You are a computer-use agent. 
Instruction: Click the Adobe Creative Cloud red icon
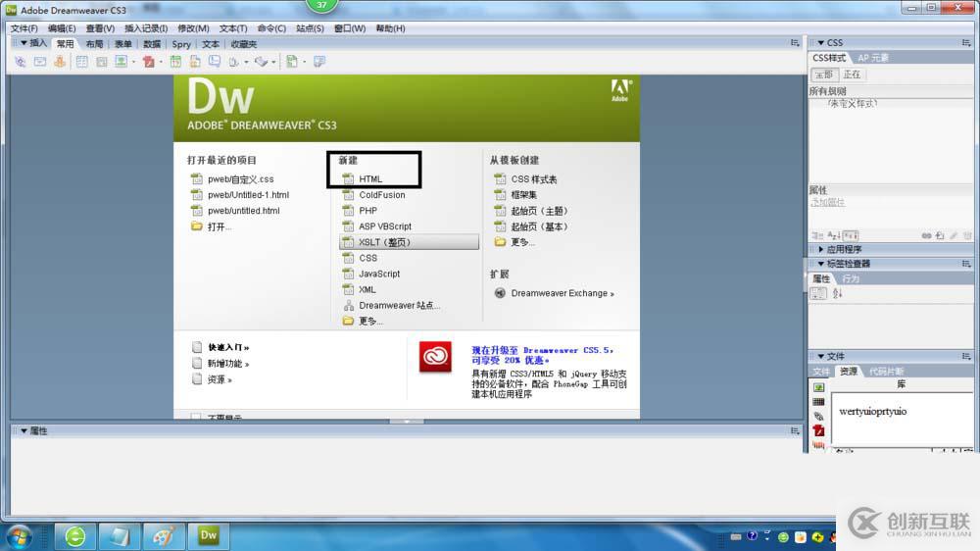(x=435, y=357)
